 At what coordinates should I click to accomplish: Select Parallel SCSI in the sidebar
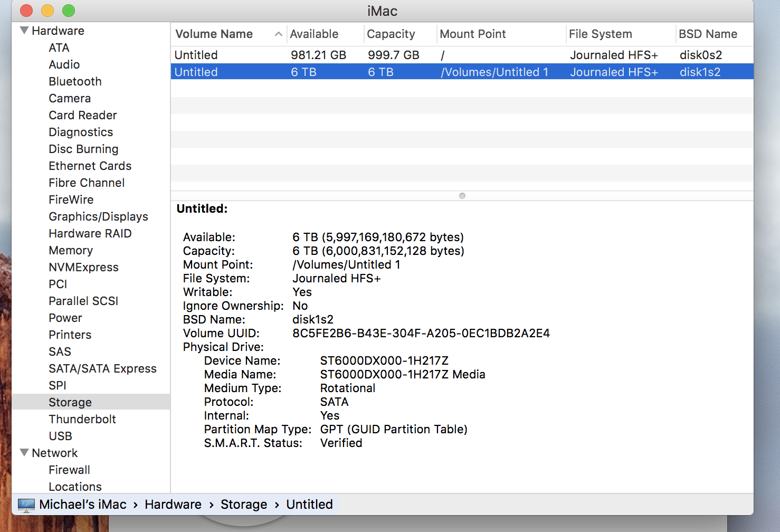pos(83,301)
